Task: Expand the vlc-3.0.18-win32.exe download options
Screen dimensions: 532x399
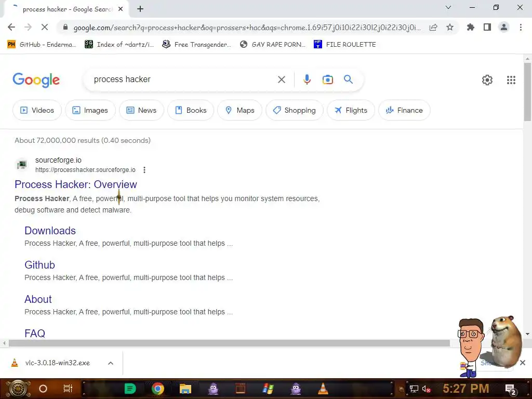Action: click(110, 363)
